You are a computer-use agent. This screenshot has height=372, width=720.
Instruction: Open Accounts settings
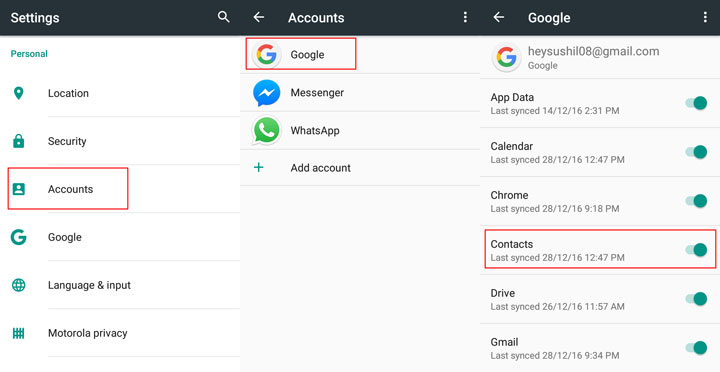click(120, 189)
